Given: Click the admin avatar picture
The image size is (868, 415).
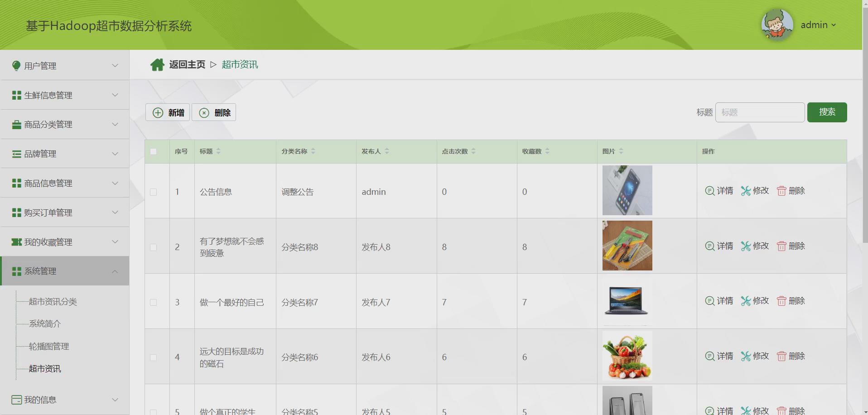Looking at the screenshot, I should pyautogui.click(x=777, y=24).
